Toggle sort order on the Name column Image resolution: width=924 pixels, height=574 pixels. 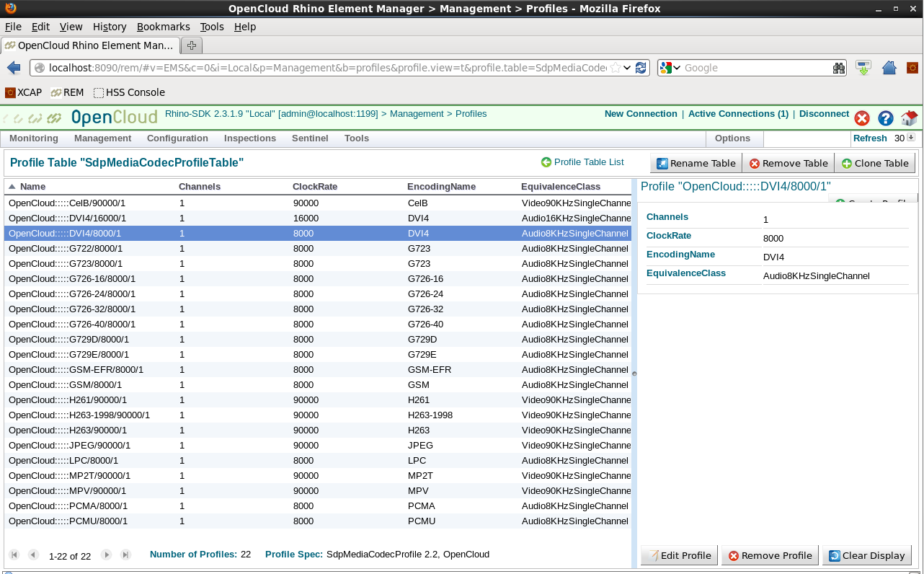pos(27,186)
